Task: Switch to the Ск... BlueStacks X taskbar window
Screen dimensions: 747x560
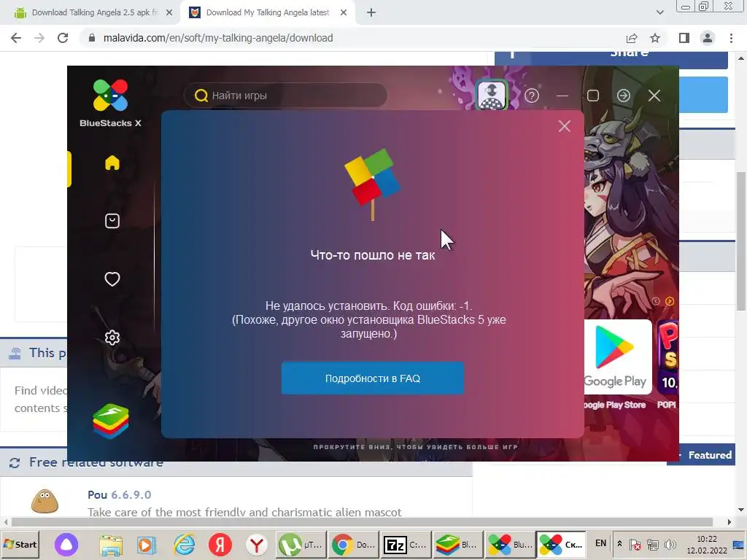Action: click(561, 544)
